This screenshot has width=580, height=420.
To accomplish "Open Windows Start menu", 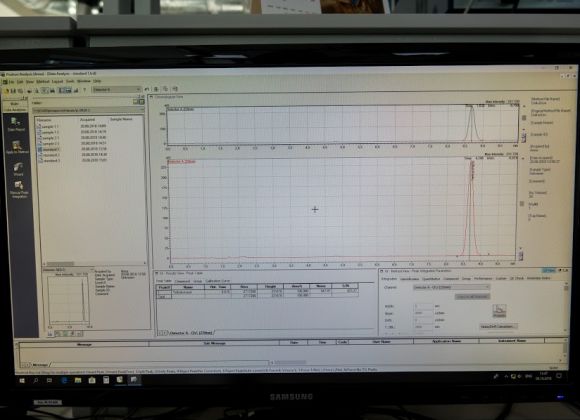I will (22, 380).
